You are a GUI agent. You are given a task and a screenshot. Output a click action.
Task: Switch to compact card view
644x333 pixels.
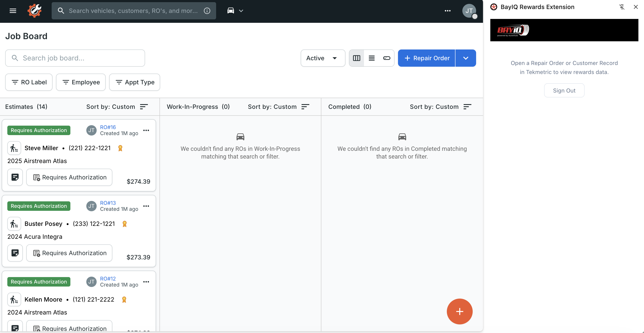pyautogui.click(x=387, y=58)
